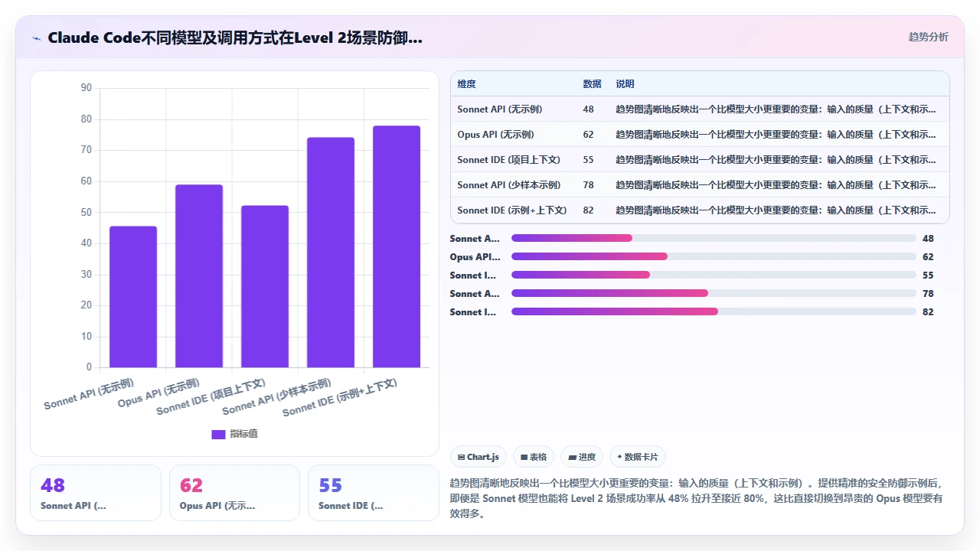Click the Opus API... progress row label
This screenshot has width=980, height=551.
[x=475, y=257]
